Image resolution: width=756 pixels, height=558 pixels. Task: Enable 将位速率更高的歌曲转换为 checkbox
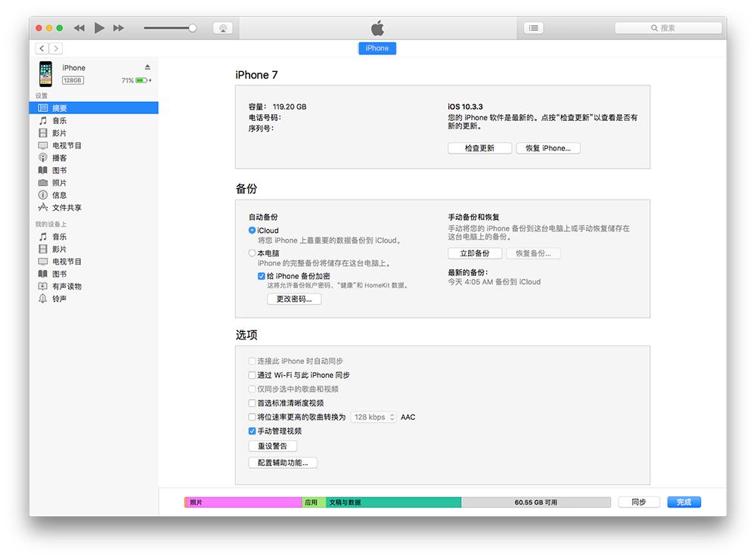point(252,417)
